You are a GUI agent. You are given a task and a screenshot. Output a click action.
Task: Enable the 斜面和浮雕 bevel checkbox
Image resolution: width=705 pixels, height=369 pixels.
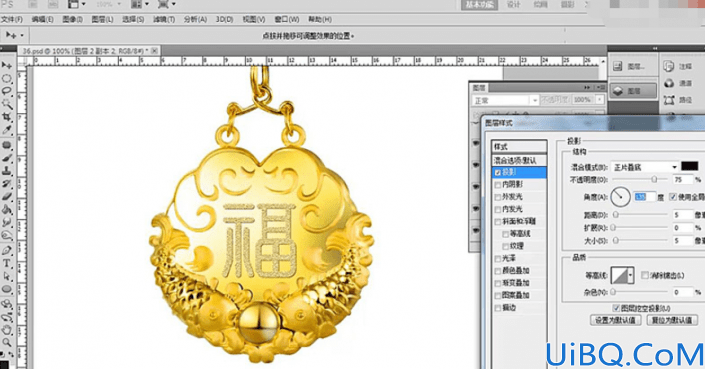point(498,222)
